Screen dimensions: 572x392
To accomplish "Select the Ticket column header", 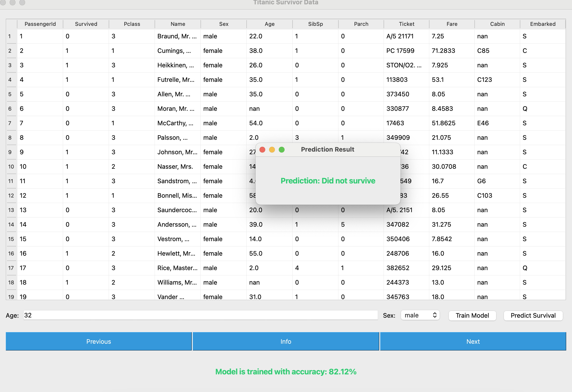I will click(407, 24).
